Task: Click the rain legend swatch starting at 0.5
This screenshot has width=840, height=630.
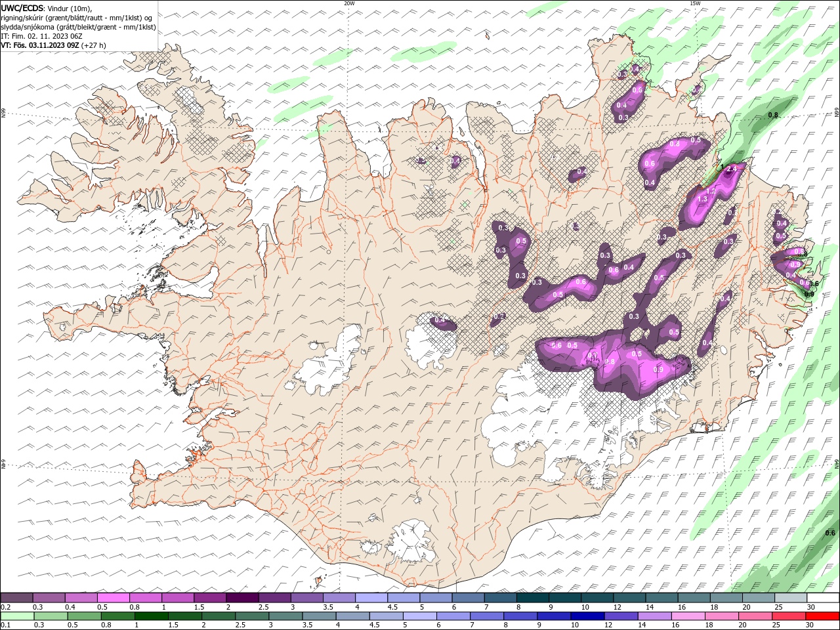Action: (84, 616)
